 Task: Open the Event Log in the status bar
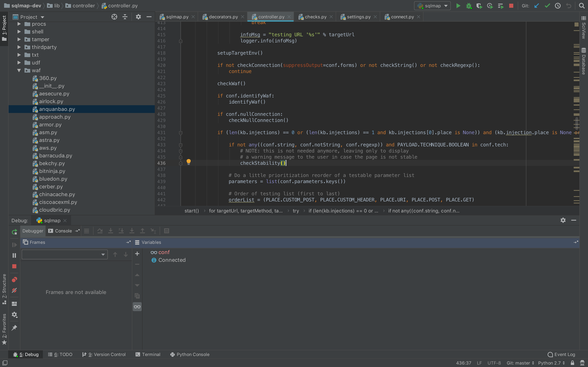coord(561,354)
